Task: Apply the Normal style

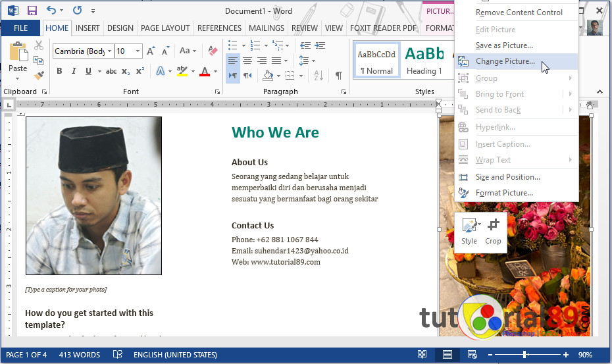Action: pos(376,61)
